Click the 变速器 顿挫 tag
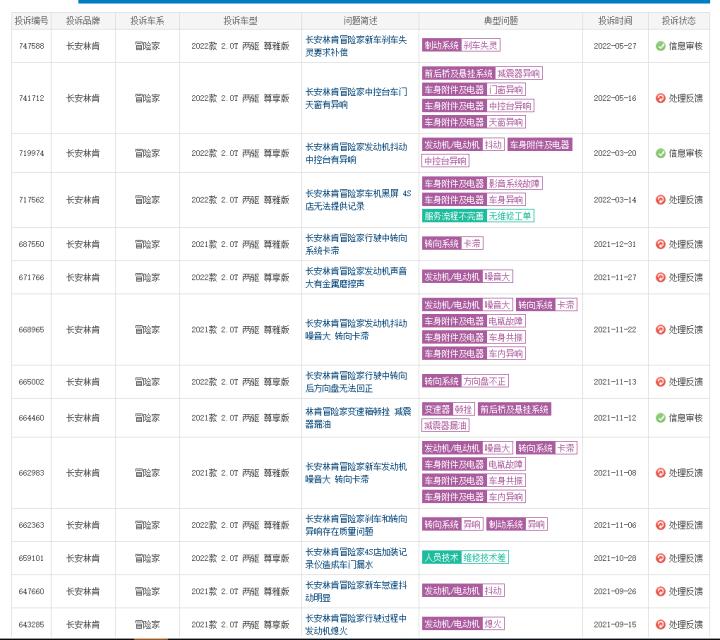The image size is (720, 640). (x=448, y=409)
